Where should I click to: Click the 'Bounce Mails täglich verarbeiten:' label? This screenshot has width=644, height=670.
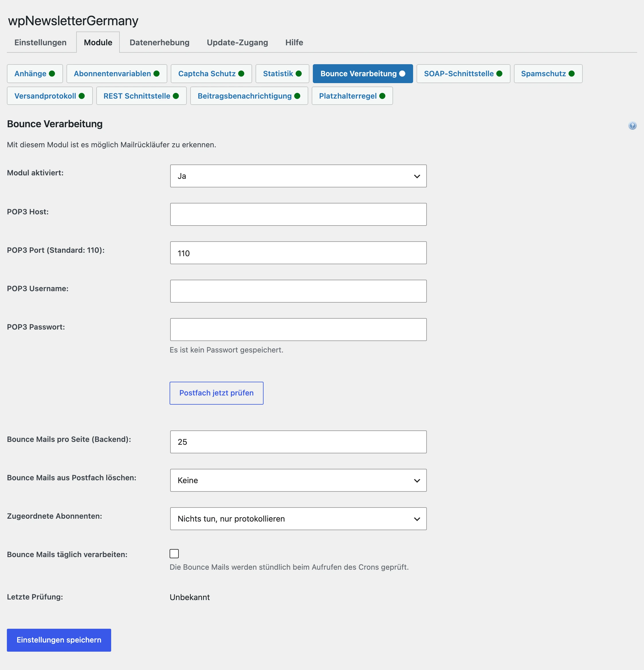pos(67,555)
